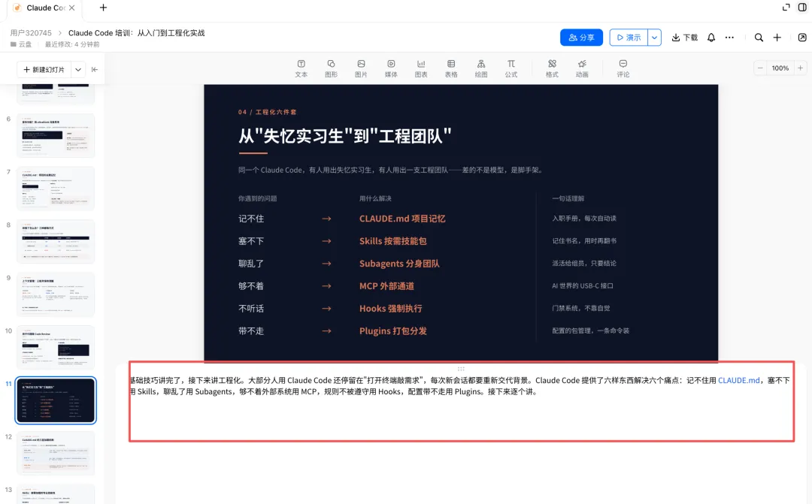Viewport: 812px width, 504px height.
Task: Start presentation with 演示 button
Action: (628, 38)
